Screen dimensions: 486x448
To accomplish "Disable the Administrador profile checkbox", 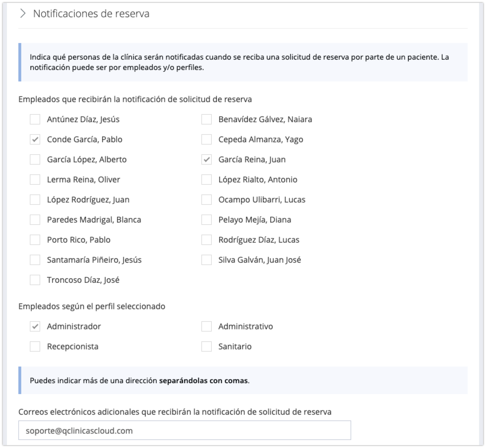I will (x=35, y=326).
